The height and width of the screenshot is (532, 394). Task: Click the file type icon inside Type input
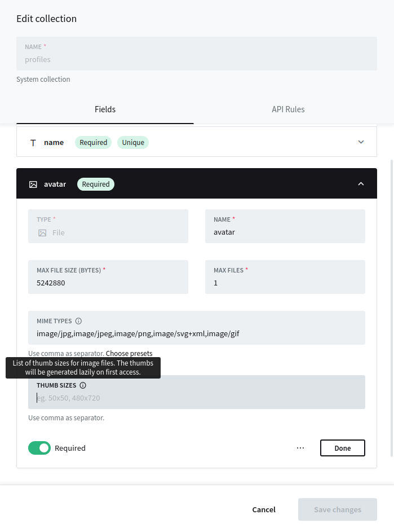tap(42, 232)
